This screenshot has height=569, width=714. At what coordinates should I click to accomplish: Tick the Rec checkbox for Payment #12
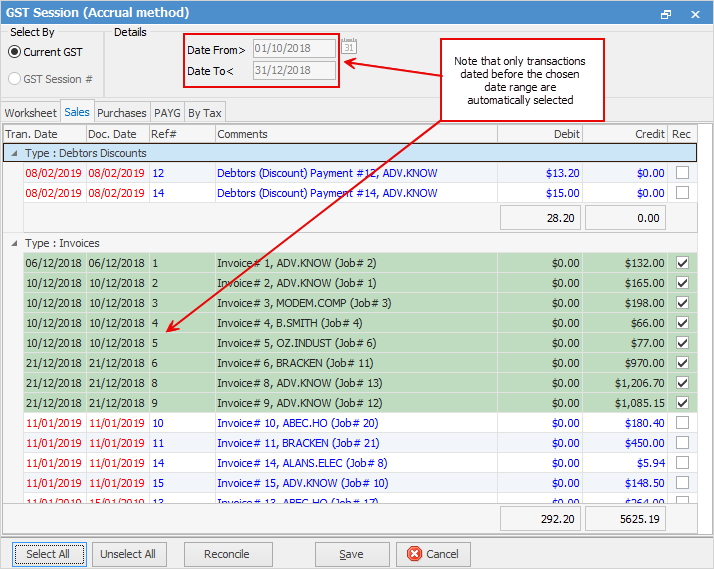682,173
